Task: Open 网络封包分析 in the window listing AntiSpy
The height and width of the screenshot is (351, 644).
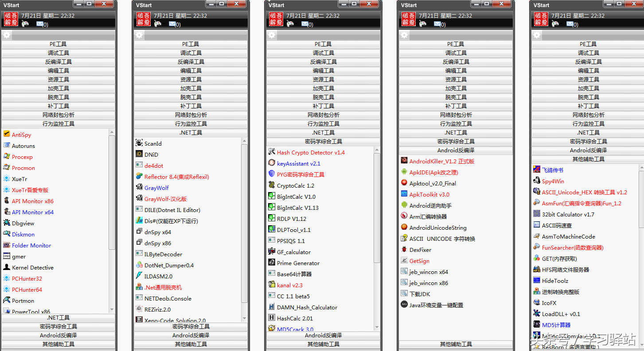Action: [x=58, y=115]
